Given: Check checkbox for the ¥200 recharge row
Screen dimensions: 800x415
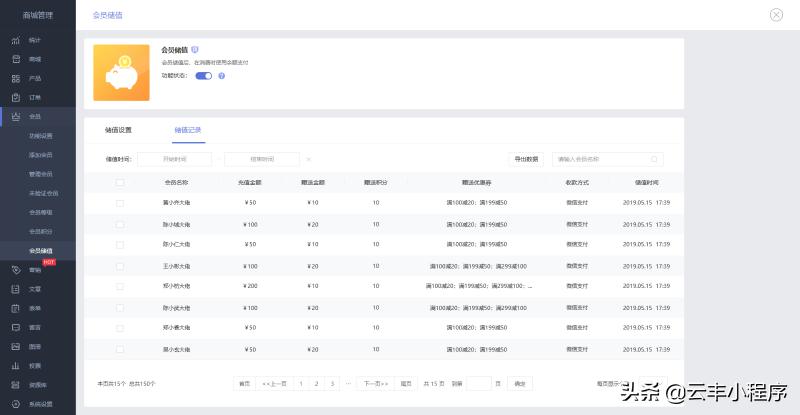Looking at the screenshot, I should coord(120,286).
